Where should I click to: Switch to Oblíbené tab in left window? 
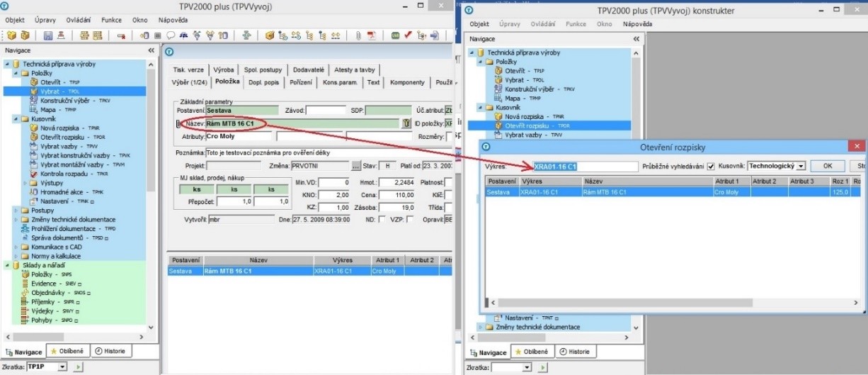pyautogui.click(x=67, y=351)
